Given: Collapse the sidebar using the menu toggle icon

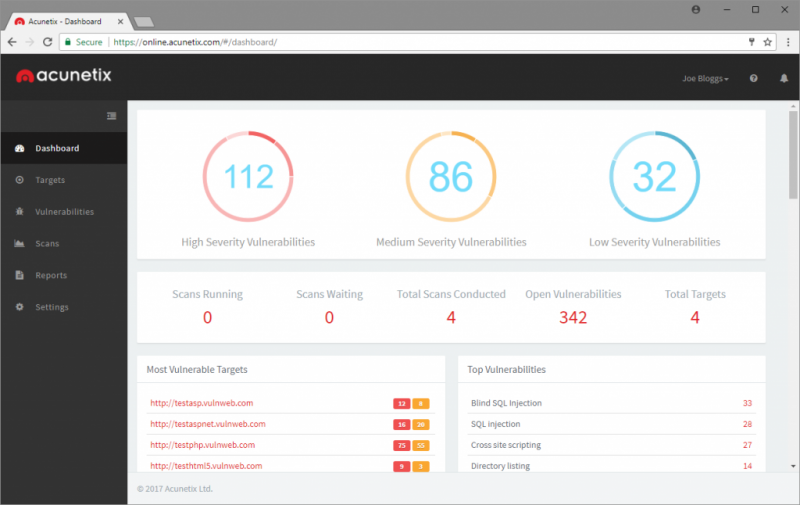Looking at the screenshot, I should [111, 116].
